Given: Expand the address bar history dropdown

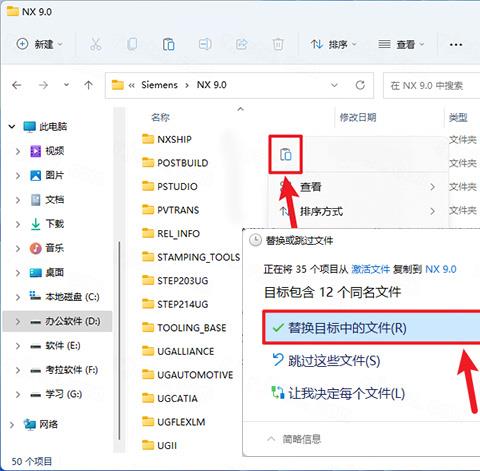Looking at the screenshot, I should 334,85.
